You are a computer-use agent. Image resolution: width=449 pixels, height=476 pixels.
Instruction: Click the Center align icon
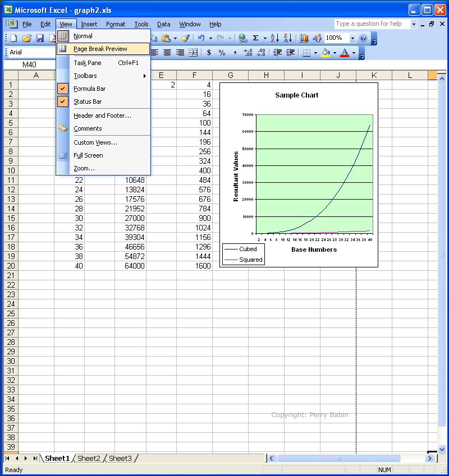click(167, 53)
